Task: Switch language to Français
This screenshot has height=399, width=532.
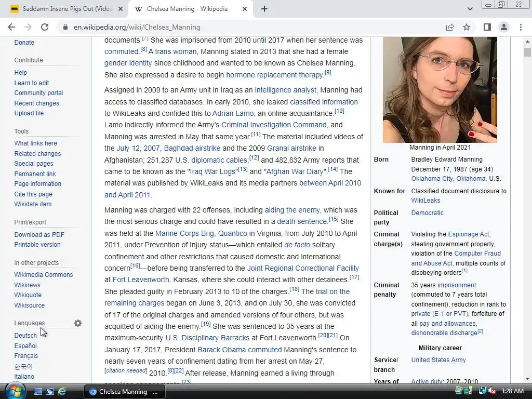Action: [x=26, y=355]
